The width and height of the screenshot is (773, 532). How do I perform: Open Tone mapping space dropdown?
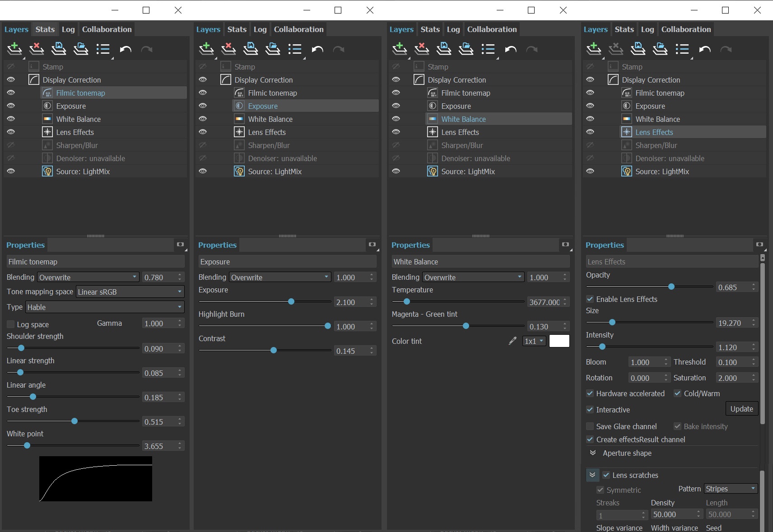click(x=130, y=291)
